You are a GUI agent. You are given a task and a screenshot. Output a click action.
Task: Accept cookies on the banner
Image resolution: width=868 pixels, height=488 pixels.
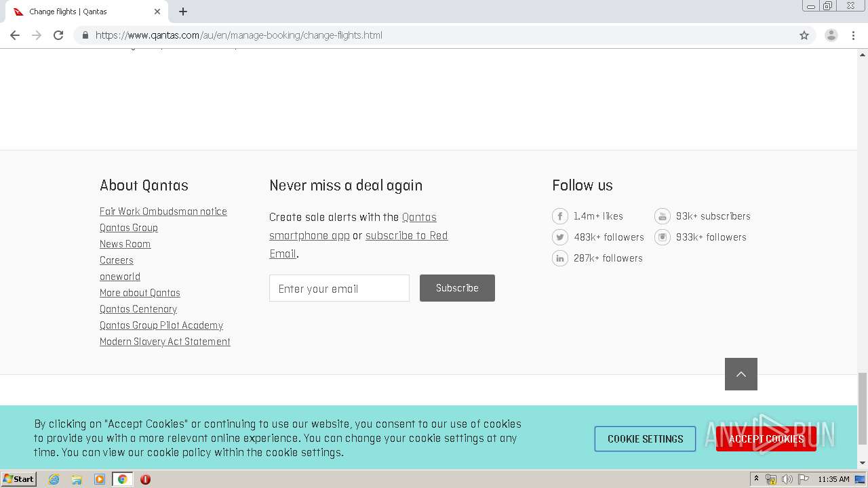tap(766, 439)
